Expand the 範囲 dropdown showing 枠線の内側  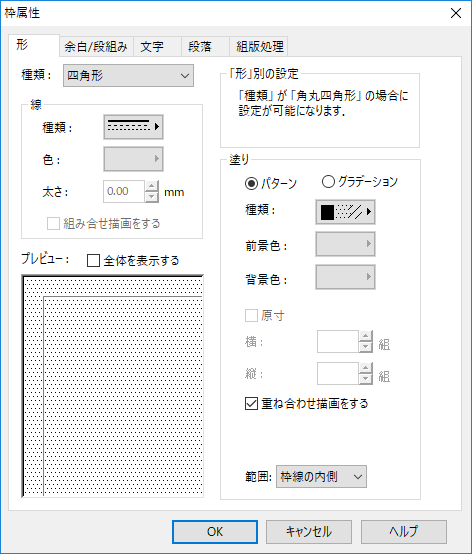(321, 477)
